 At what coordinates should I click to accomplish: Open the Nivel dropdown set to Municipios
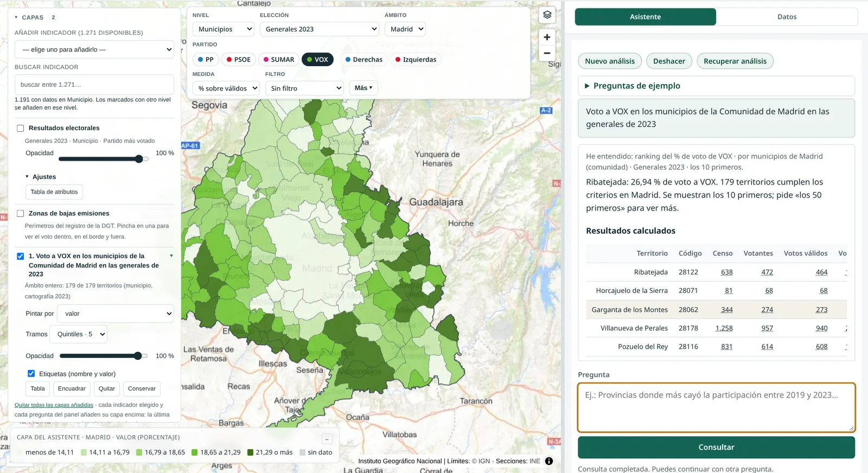click(224, 29)
